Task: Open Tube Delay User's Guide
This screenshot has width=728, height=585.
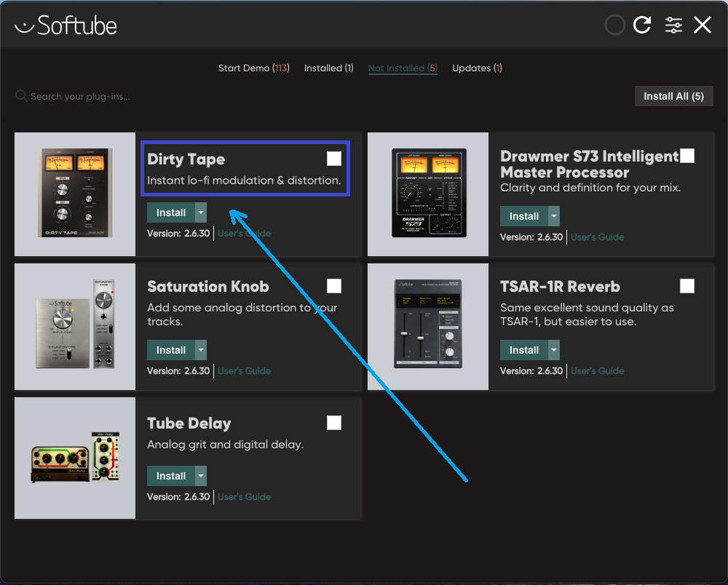Action: [244, 496]
